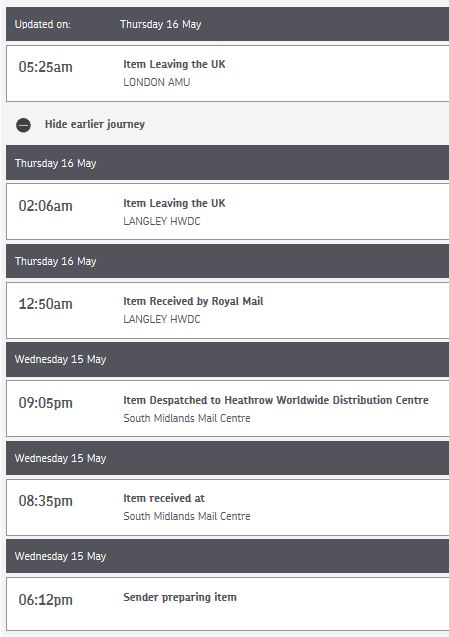Image resolution: width=449 pixels, height=637 pixels.
Task: Click the 06:12pm timestamp
Action: [x=46, y=600]
